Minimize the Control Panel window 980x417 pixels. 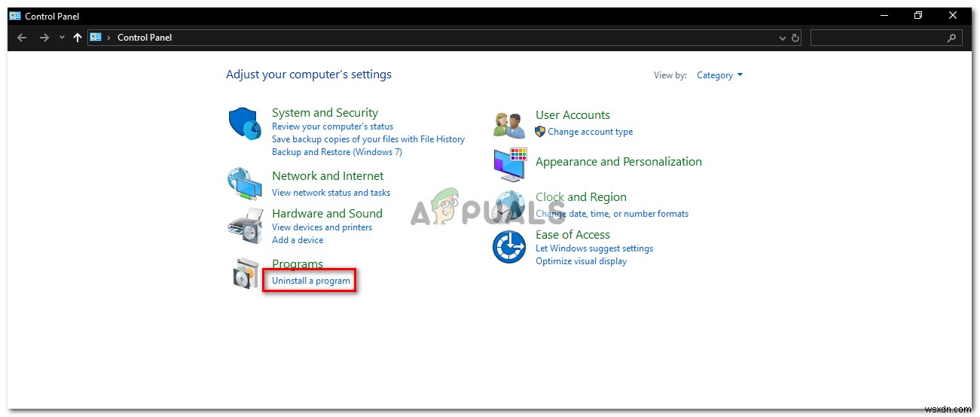(x=885, y=16)
